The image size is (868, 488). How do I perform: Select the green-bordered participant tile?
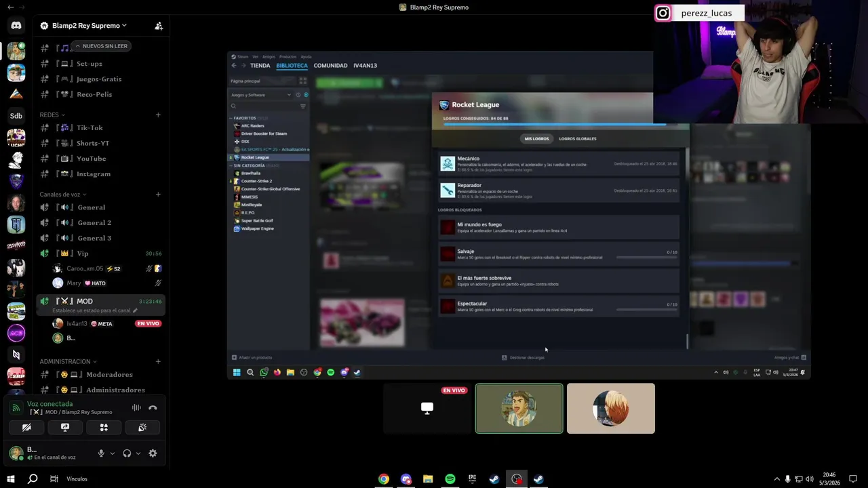coord(519,409)
